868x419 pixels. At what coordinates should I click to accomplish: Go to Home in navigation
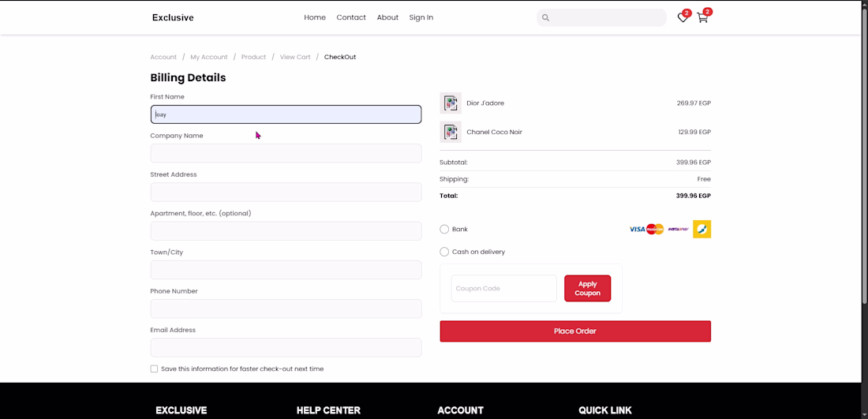point(314,17)
